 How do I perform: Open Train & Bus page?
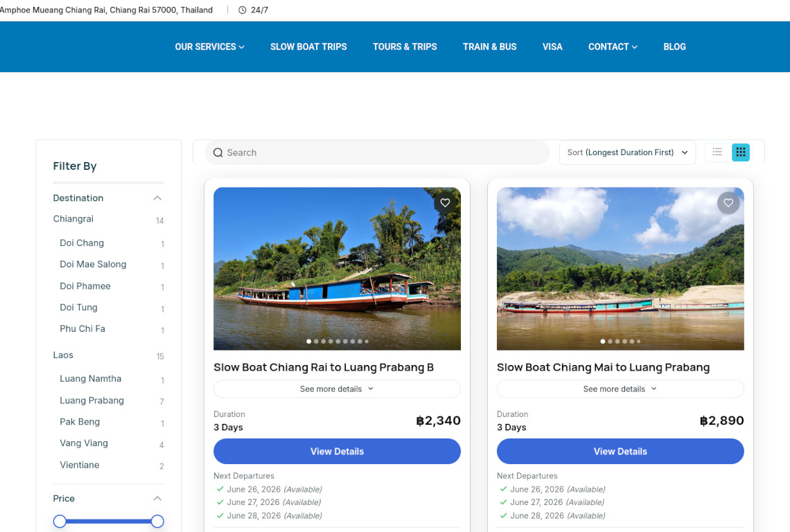point(490,47)
